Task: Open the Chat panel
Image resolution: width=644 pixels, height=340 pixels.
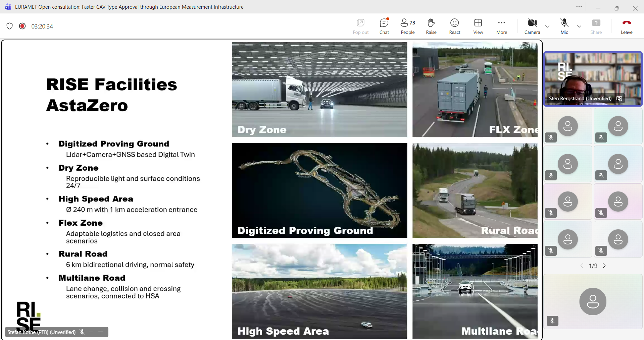Action: click(384, 26)
